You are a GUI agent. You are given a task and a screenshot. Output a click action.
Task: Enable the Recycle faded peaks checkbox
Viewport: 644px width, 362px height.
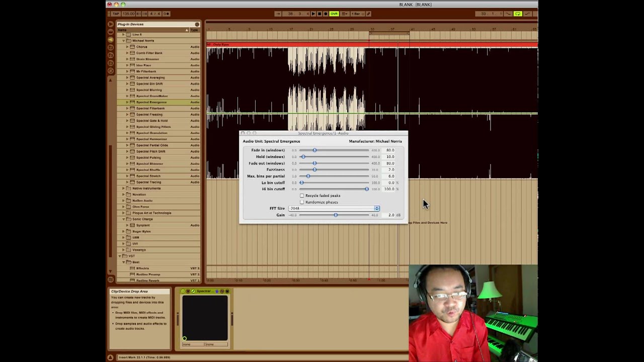pos(302,196)
